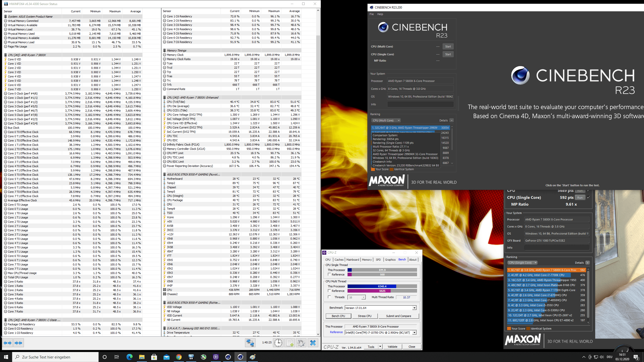Launch Microsoft Edge from taskbar
This screenshot has height=362, width=644.
pyautogui.click(x=129, y=357)
